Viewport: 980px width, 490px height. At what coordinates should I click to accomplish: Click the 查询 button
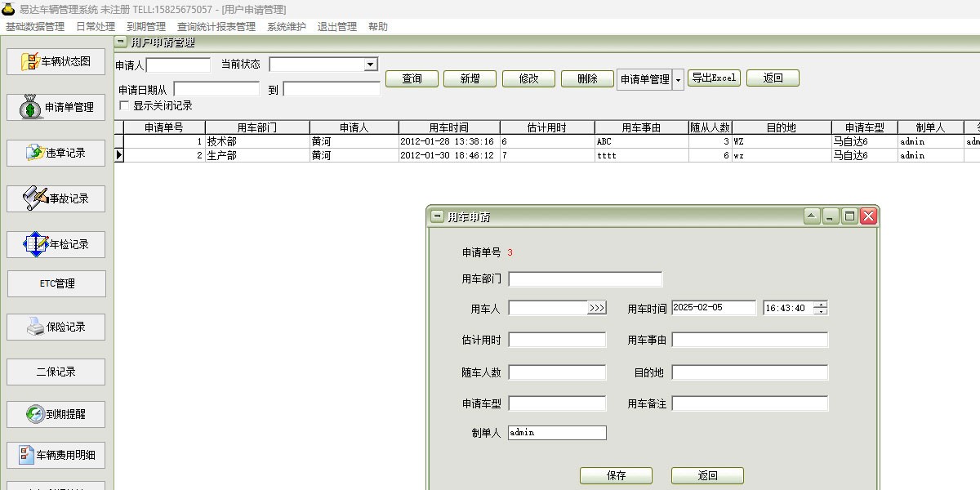(412, 78)
